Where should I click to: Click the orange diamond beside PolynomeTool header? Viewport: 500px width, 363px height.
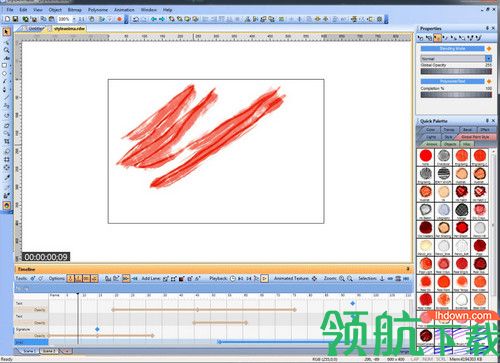pos(489,81)
